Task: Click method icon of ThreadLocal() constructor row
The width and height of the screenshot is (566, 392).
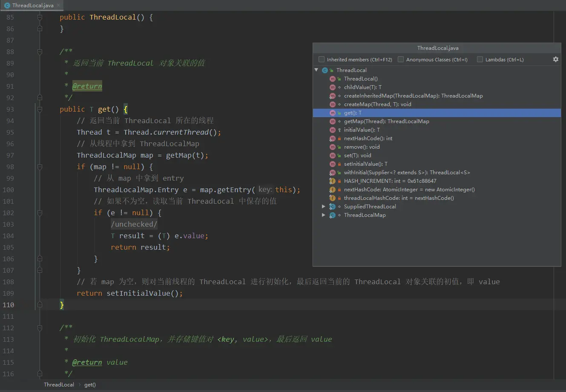Action: coord(333,79)
